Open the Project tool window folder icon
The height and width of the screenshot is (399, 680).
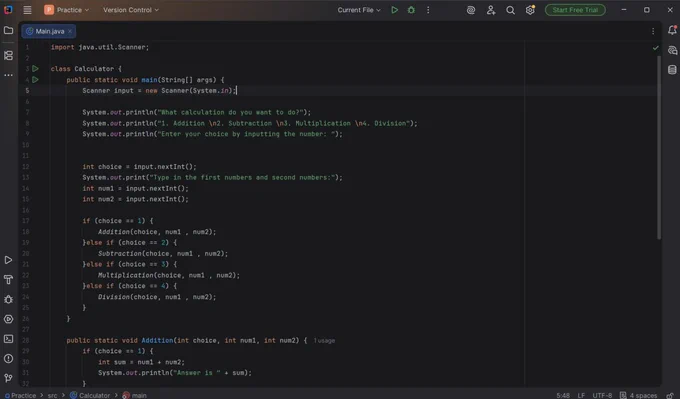click(x=8, y=30)
